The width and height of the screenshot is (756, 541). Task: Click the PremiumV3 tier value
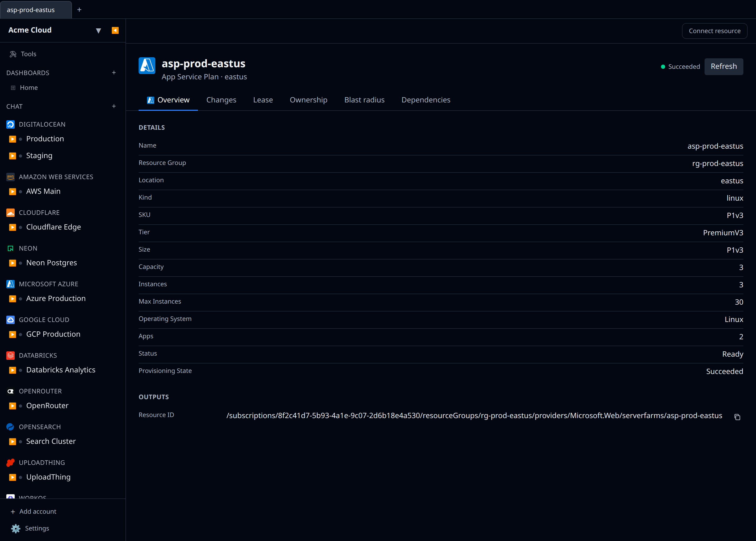(723, 232)
